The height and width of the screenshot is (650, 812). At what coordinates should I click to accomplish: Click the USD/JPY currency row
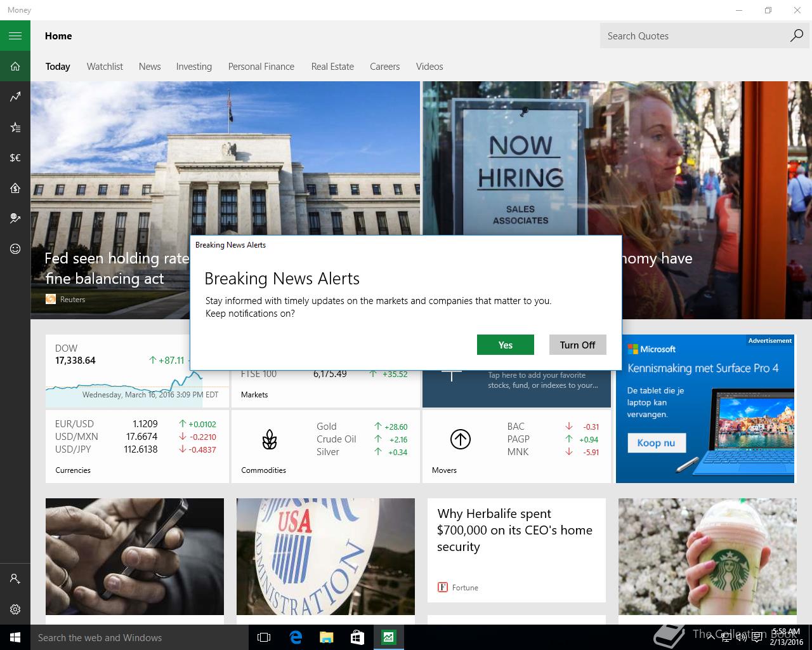[136, 449]
